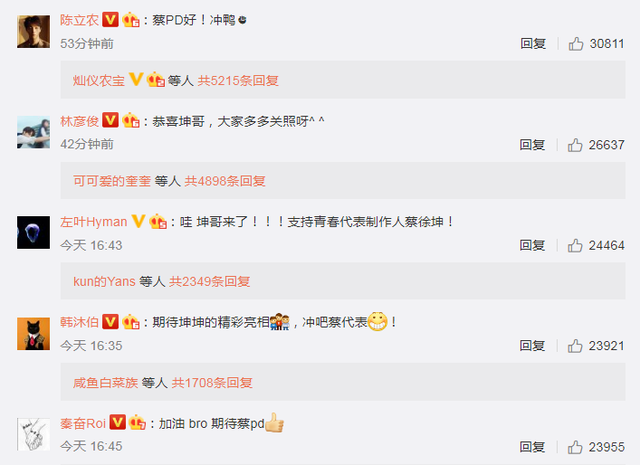The image size is (640, 465).
Task: Reply to 秦奋Roi's comment via 回复
Action: coord(532,447)
